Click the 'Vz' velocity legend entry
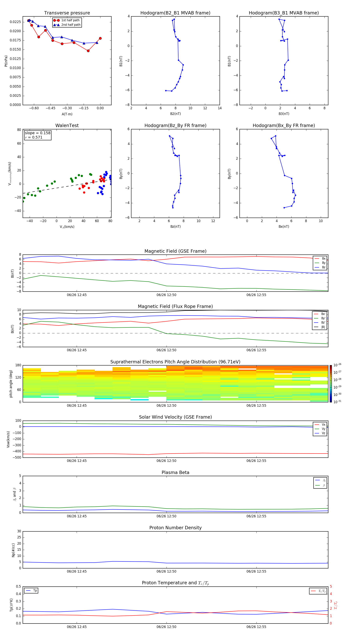Image resolution: width=351 pixels, height=644 pixels. (x=320, y=433)
